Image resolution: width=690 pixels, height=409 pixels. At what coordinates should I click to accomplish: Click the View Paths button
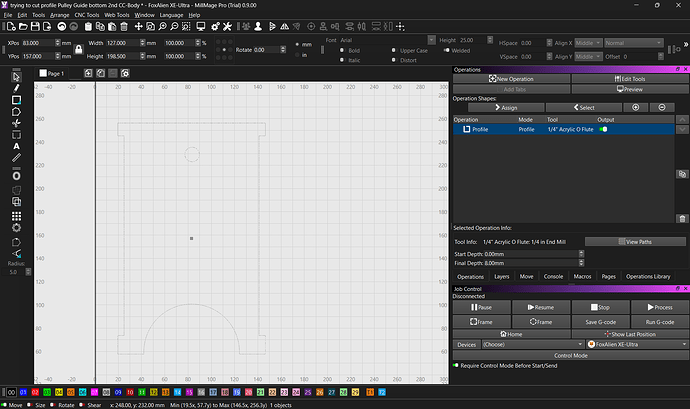point(635,242)
